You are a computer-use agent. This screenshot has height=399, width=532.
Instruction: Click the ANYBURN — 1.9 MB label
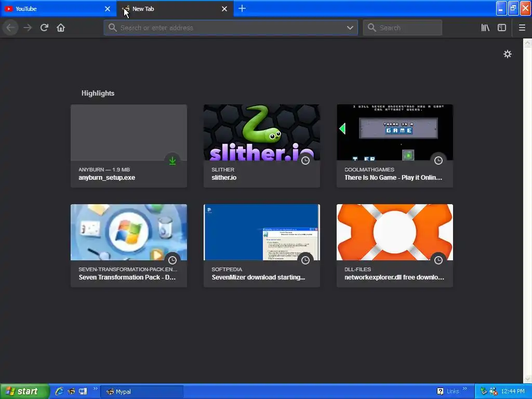pos(104,170)
